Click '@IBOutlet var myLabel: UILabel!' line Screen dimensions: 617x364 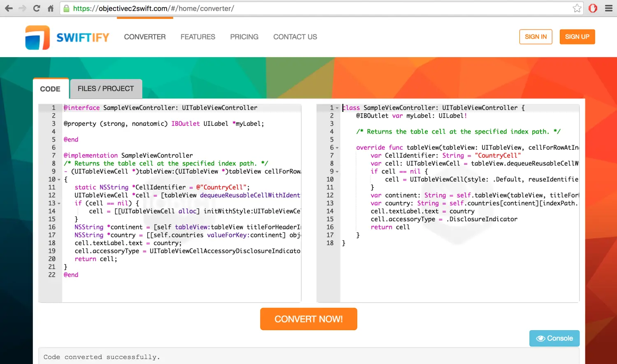click(411, 116)
